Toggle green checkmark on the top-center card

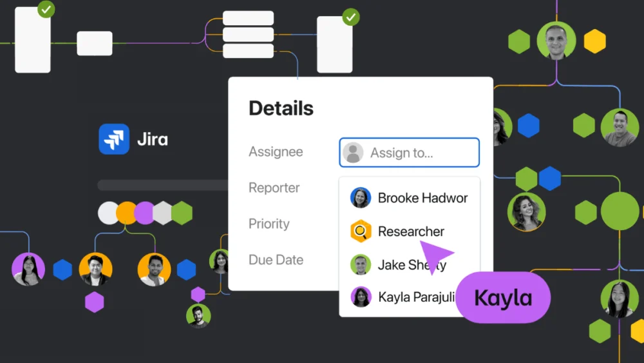point(350,17)
